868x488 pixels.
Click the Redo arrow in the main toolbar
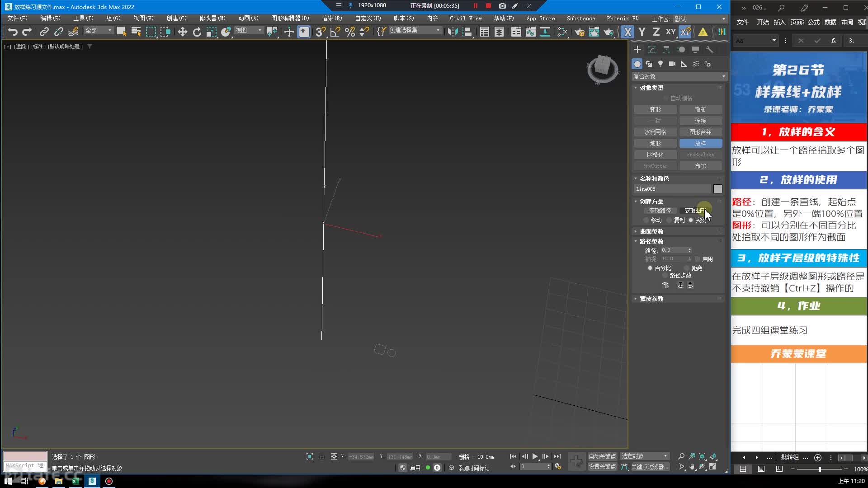(x=27, y=32)
